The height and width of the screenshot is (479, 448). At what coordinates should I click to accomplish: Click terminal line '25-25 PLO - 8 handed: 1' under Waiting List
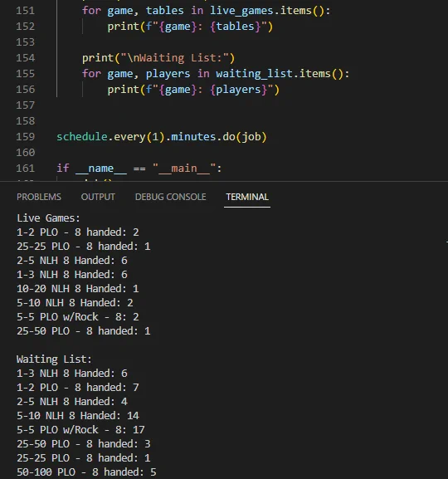point(83,458)
